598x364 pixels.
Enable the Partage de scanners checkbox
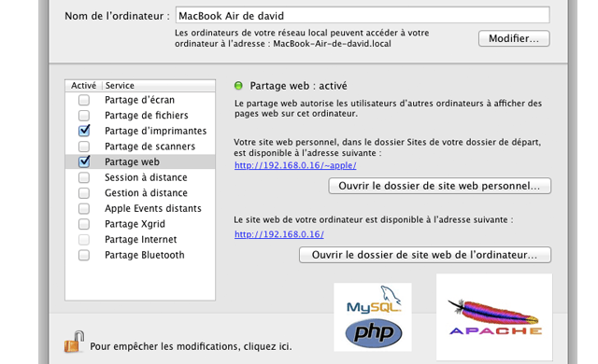(84, 147)
